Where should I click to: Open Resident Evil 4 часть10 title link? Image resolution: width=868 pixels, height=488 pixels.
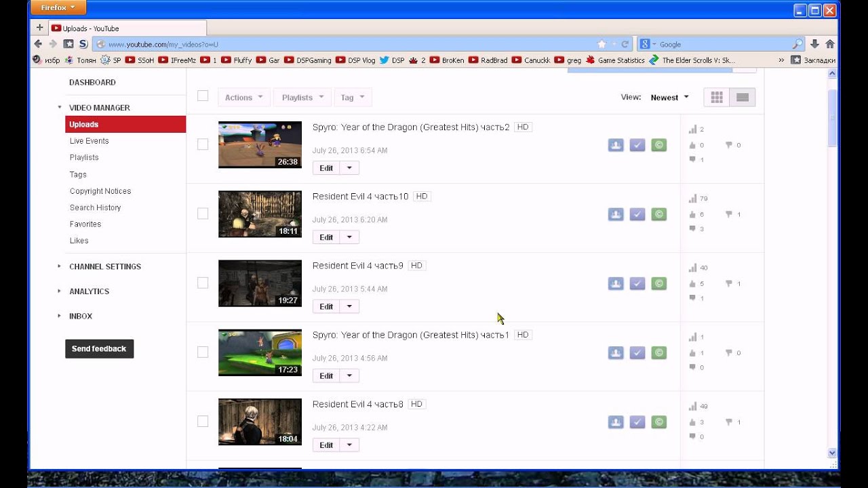click(x=360, y=197)
